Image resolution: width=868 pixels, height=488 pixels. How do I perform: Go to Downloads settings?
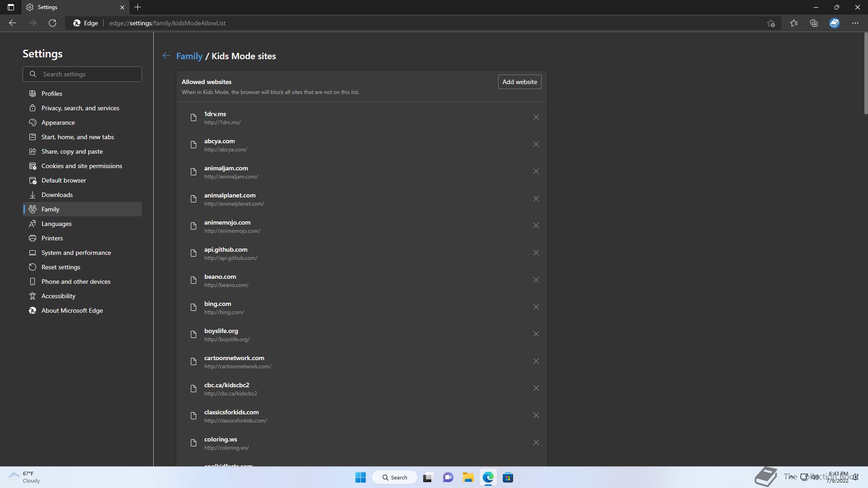[x=82, y=195]
